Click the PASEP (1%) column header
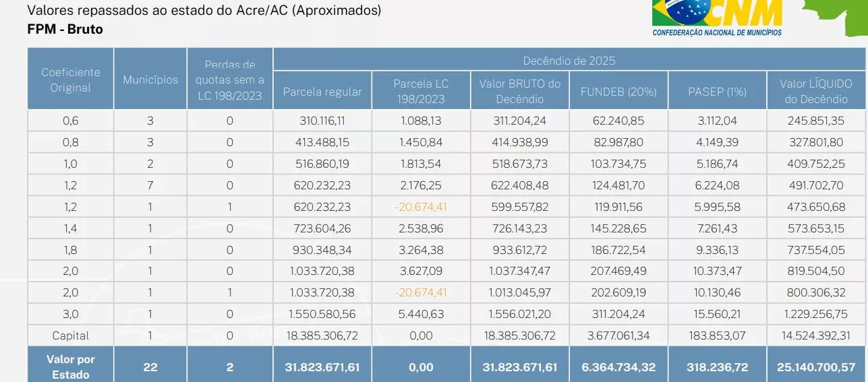This screenshot has width=868, height=382. click(717, 92)
